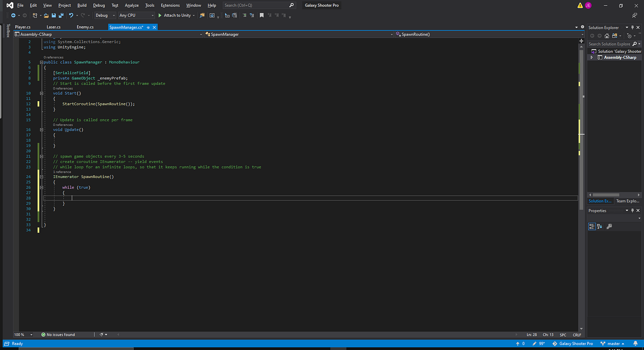The width and height of the screenshot is (644, 350).
Task: Click the yellow warning notification icon
Action: (580, 6)
